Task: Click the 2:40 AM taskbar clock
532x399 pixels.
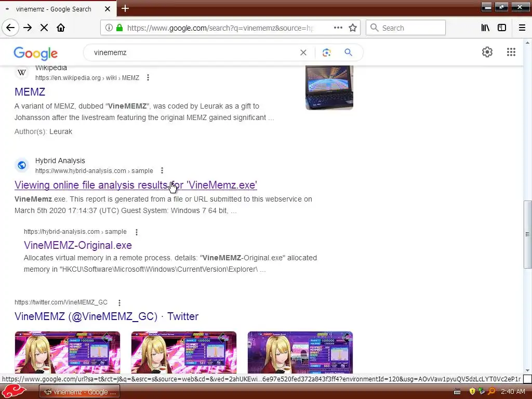Action: [x=513, y=392]
